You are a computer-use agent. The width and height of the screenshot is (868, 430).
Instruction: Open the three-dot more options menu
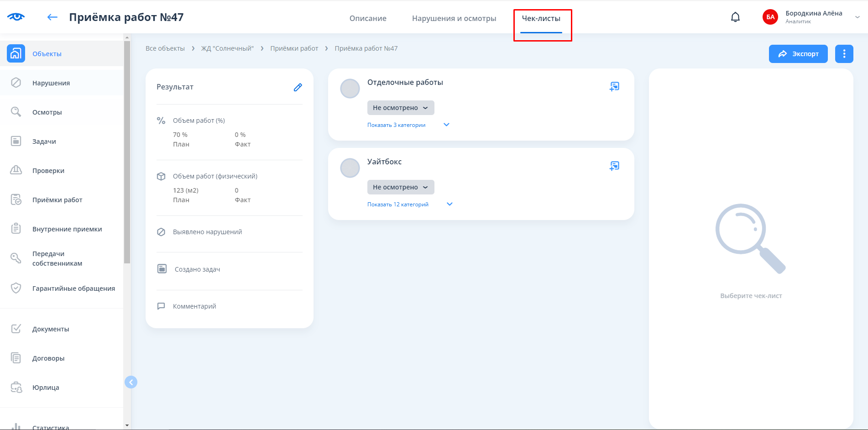click(844, 54)
